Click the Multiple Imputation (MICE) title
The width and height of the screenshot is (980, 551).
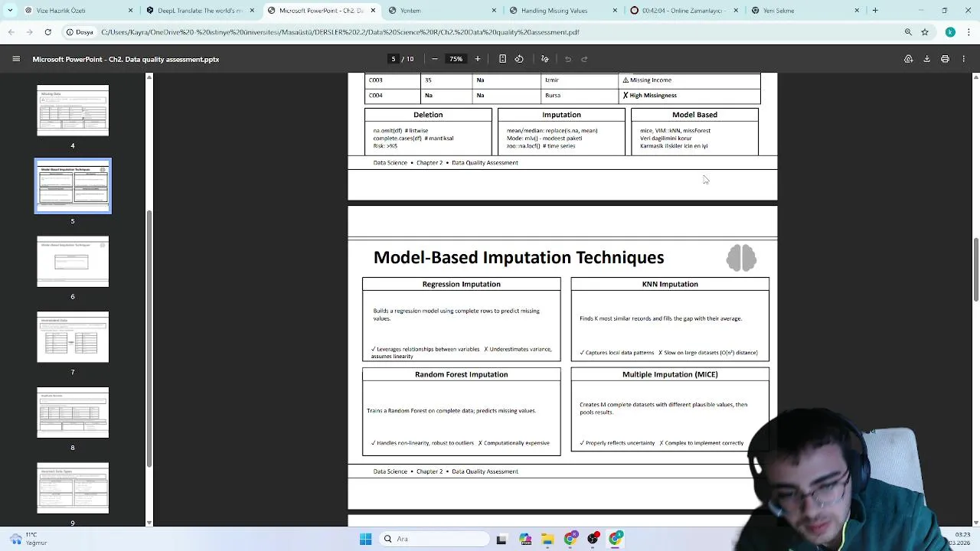(x=670, y=374)
